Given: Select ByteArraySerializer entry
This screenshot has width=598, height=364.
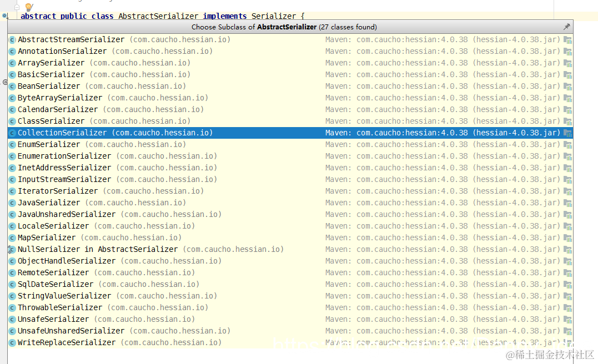Looking at the screenshot, I should 290,98.
